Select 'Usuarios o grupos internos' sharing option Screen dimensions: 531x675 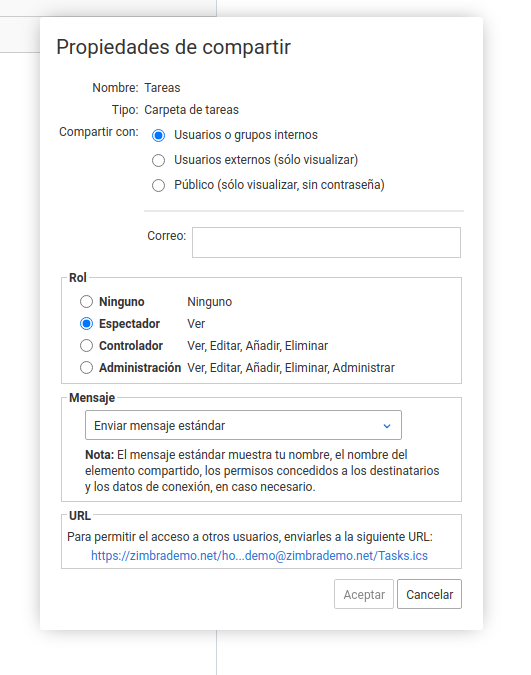[158, 135]
